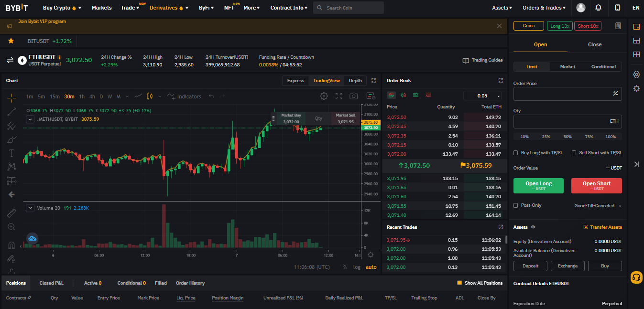This screenshot has width=644, height=309.
Task: Open the 0.05 price grouping dropdown
Action: click(482, 96)
